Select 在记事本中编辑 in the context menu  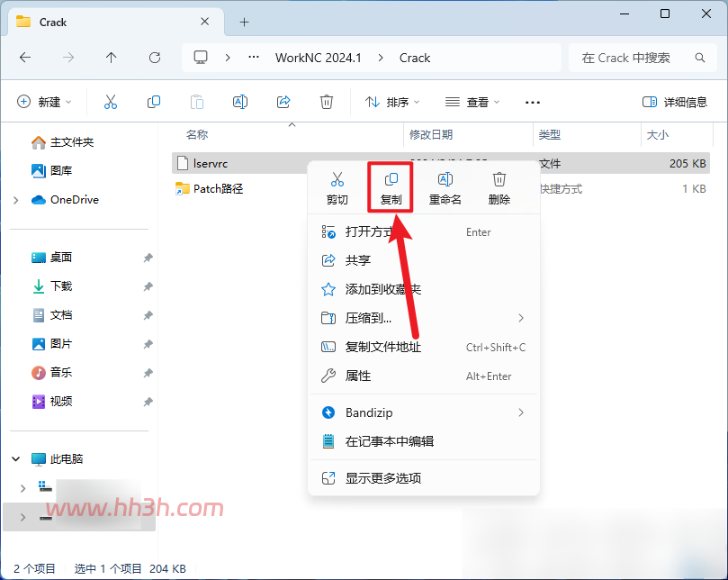[424, 441]
